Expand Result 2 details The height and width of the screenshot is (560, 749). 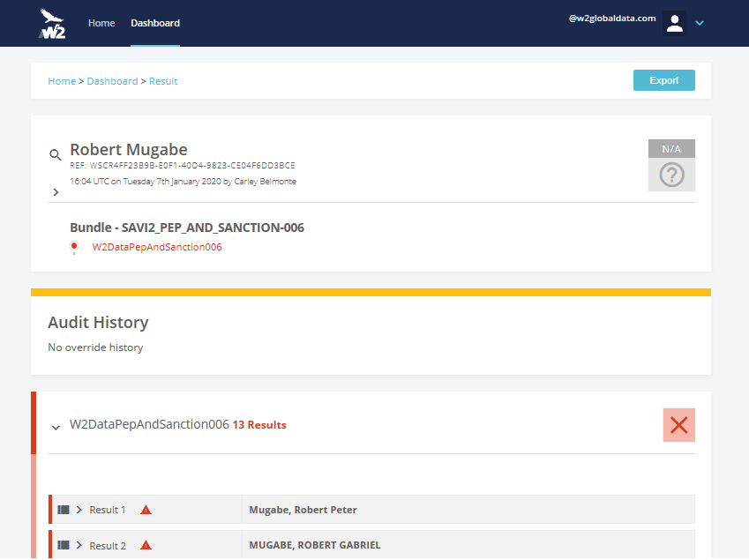[79, 545]
